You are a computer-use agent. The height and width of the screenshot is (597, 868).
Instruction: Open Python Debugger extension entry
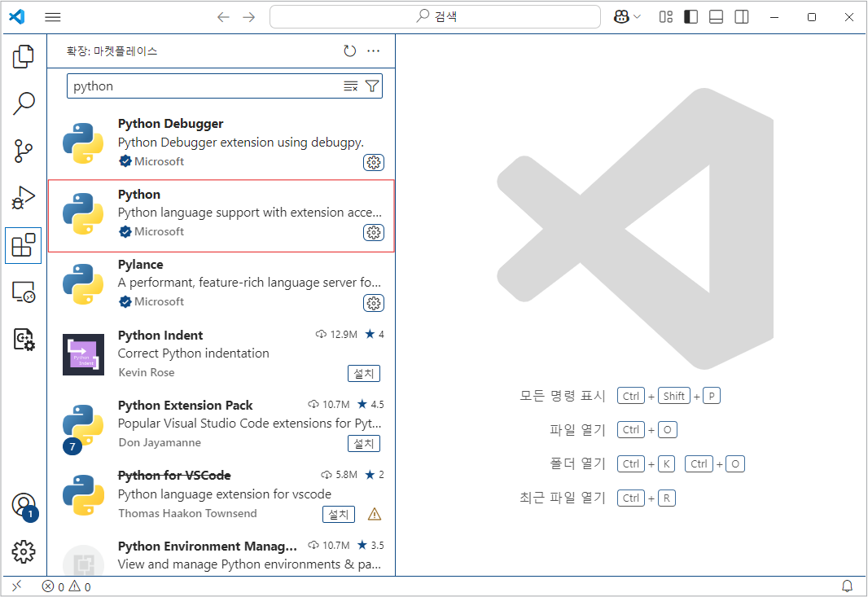click(x=221, y=143)
